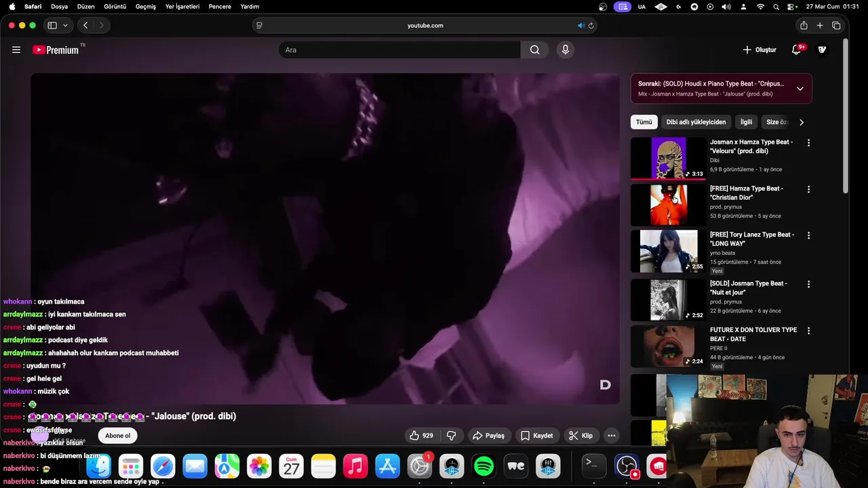The image size is (868, 488).
Task: Click the Oluştur create button
Action: point(759,49)
